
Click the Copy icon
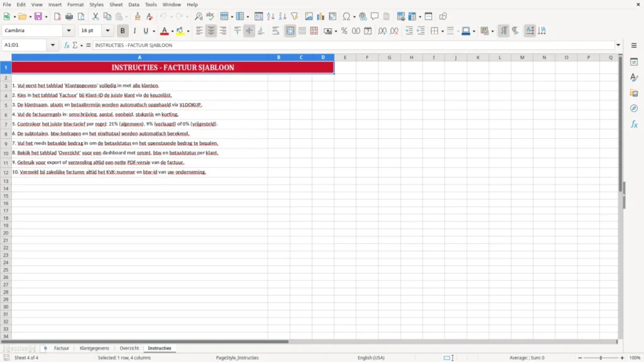pyautogui.click(x=107, y=16)
